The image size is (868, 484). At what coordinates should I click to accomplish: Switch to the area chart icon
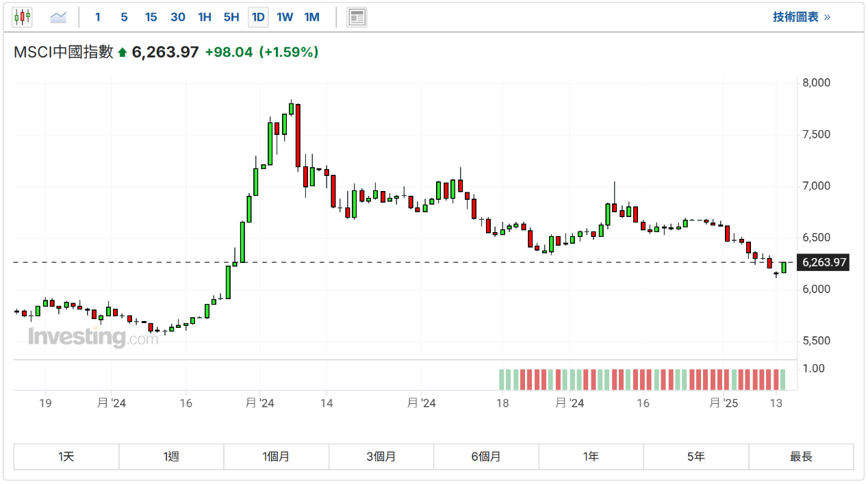(x=58, y=17)
